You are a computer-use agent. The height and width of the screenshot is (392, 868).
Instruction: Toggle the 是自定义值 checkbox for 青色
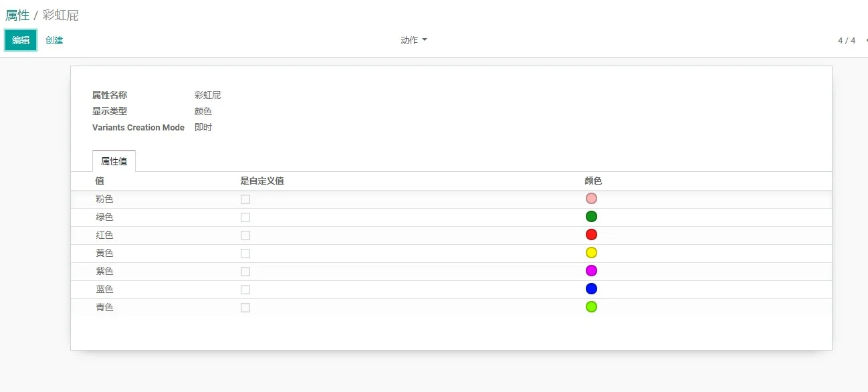point(245,307)
